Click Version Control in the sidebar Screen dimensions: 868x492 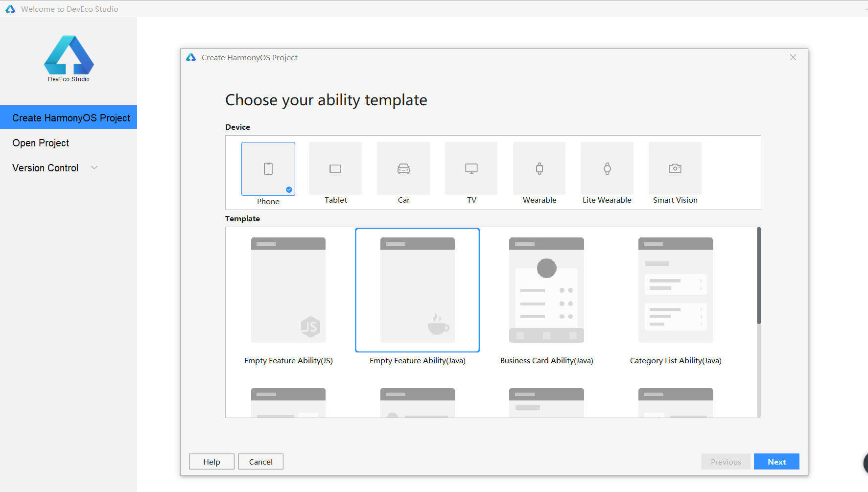(x=46, y=168)
